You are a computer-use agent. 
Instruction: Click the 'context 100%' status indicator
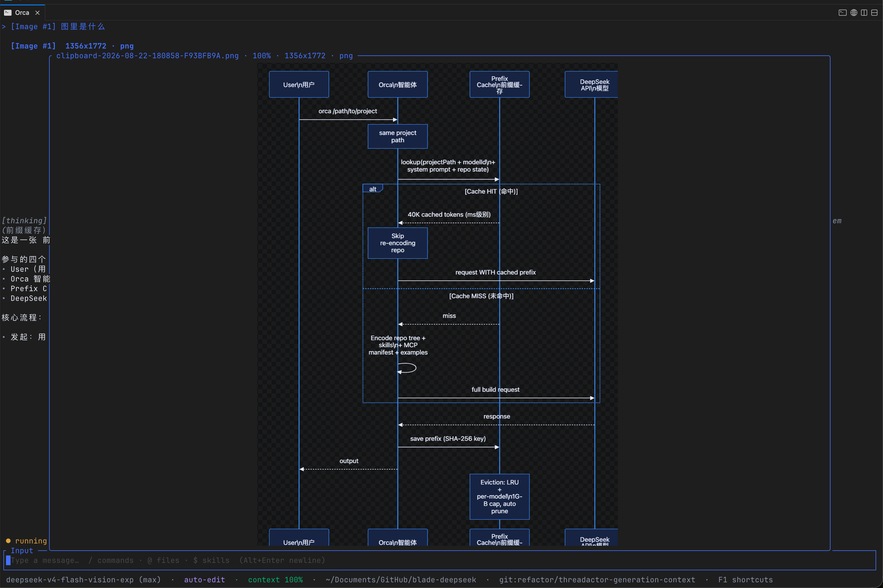275,580
